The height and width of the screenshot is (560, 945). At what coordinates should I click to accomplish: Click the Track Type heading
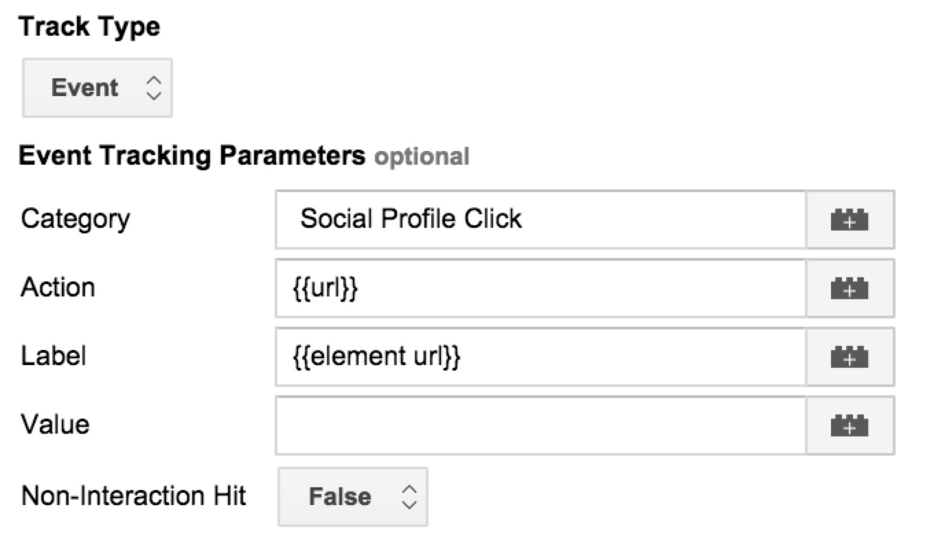(x=89, y=27)
